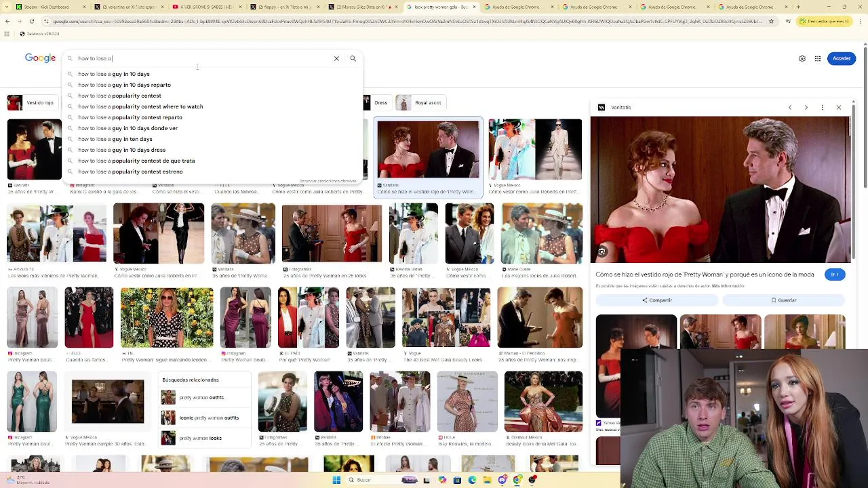This screenshot has width=868, height=488.
Task: Switch to 'Marcos Giles Dota en X' tab
Action: click(x=363, y=7)
